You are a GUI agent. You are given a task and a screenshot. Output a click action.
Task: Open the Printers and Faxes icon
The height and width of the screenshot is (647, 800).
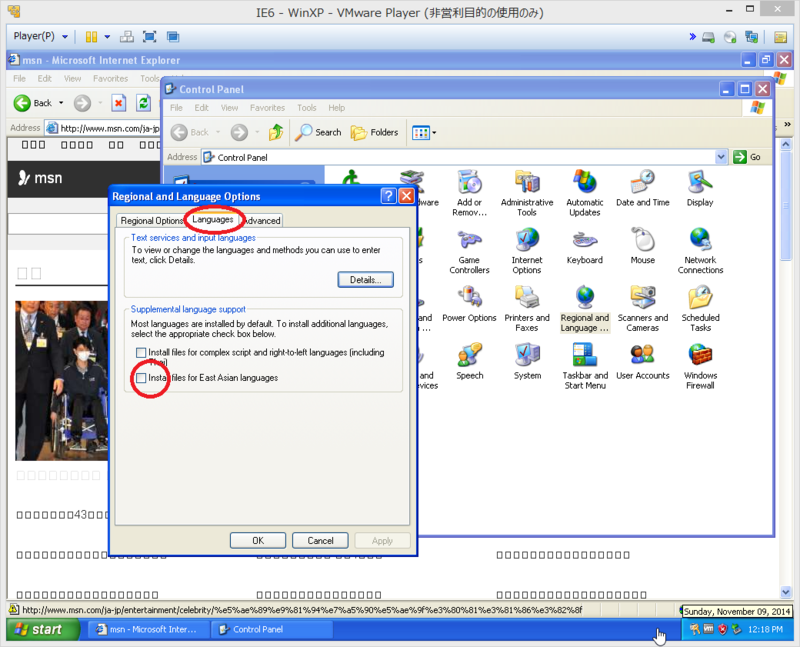click(527, 309)
